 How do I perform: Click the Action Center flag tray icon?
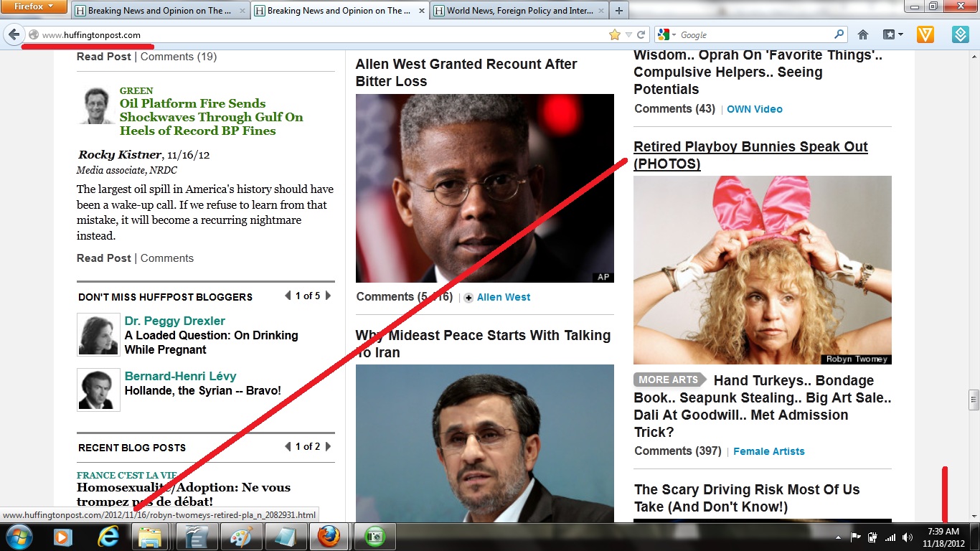(856, 537)
